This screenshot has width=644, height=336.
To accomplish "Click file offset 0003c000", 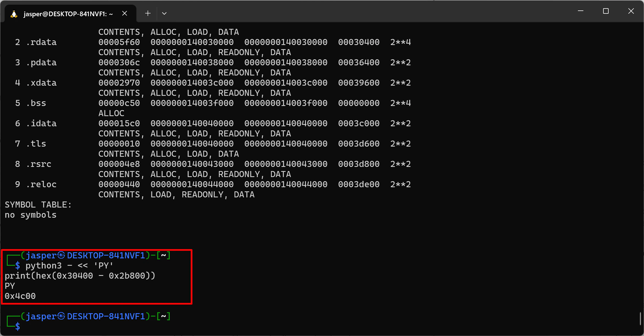I will pyautogui.click(x=359, y=124).
